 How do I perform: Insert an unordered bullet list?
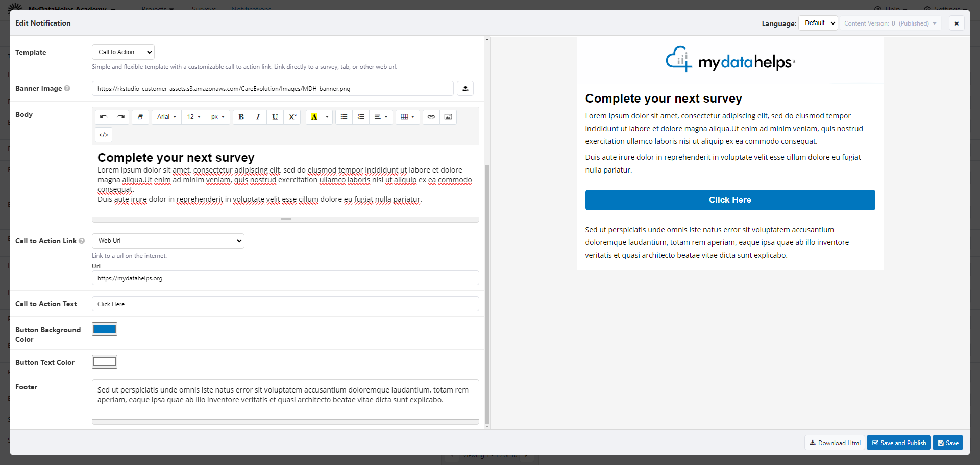point(344,117)
